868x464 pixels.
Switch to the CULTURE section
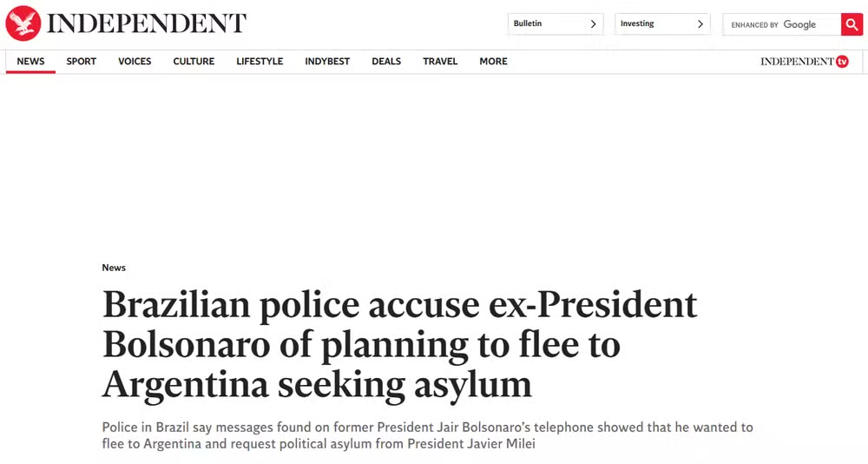click(194, 62)
